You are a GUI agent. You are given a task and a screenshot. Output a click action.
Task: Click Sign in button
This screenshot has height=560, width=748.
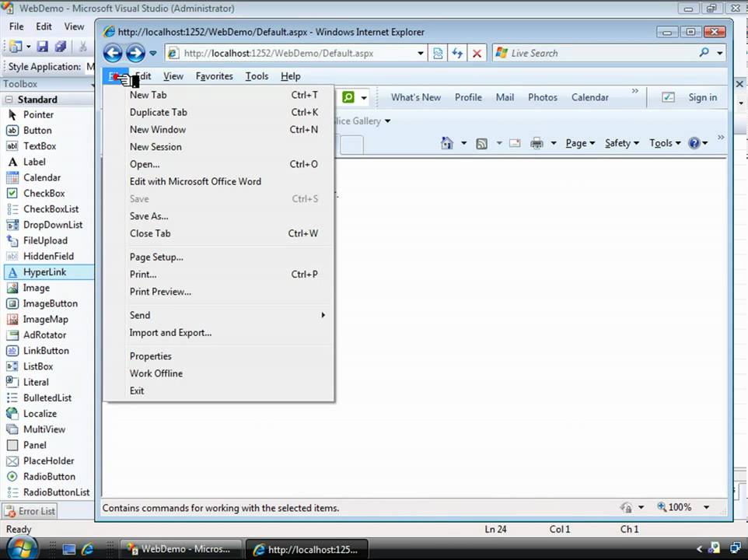click(x=702, y=97)
